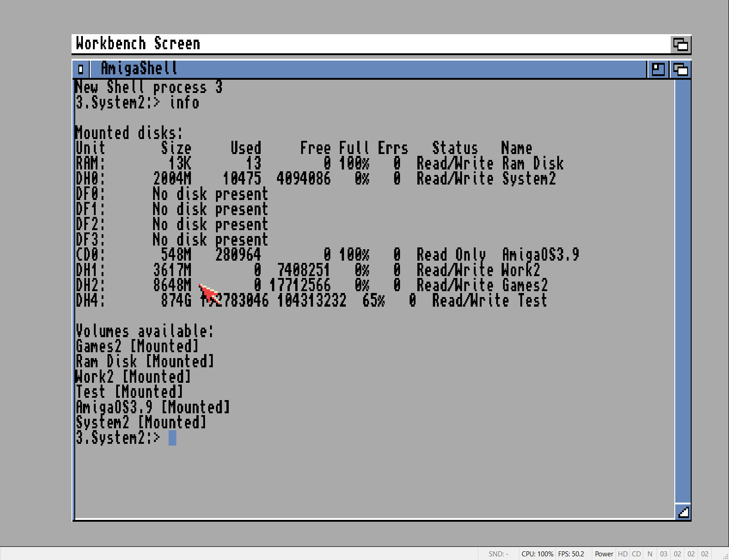This screenshot has width=729, height=560.
Task: Click the 'FPS: 50.2' status entry
Action: point(571,554)
